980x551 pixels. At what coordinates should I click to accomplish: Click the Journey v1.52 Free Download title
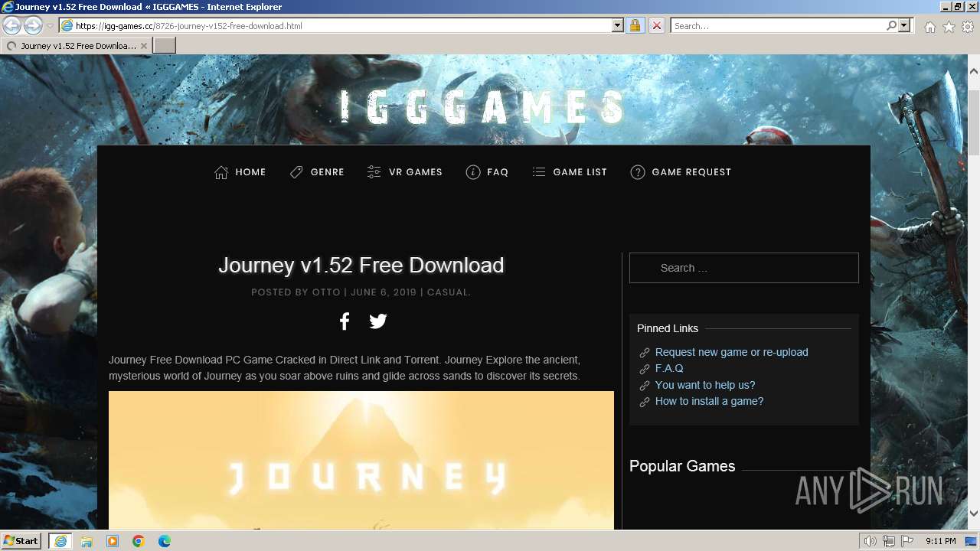point(361,266)
